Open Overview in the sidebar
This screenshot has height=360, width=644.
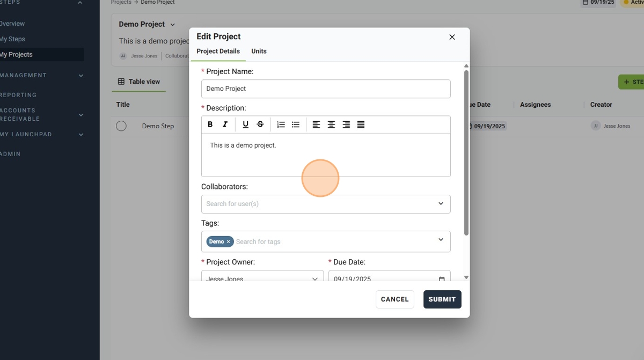click(x=12, y=24)
